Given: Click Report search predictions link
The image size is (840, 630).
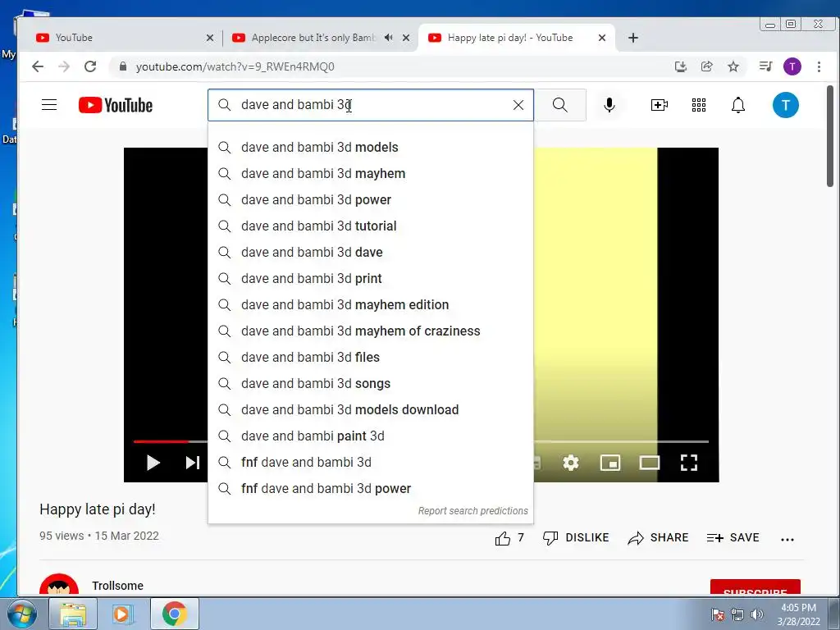Looking at the screenshot, I should [x=473, y=511].
